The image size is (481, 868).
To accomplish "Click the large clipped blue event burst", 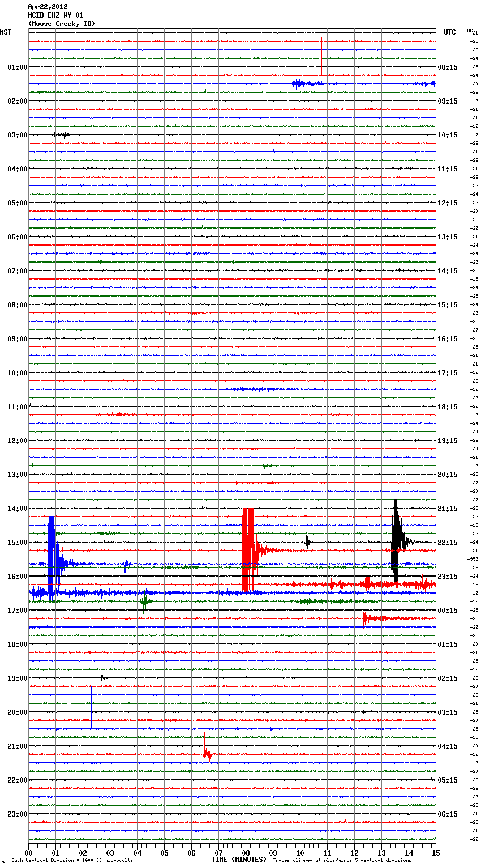I will click(x=53, y=558).
